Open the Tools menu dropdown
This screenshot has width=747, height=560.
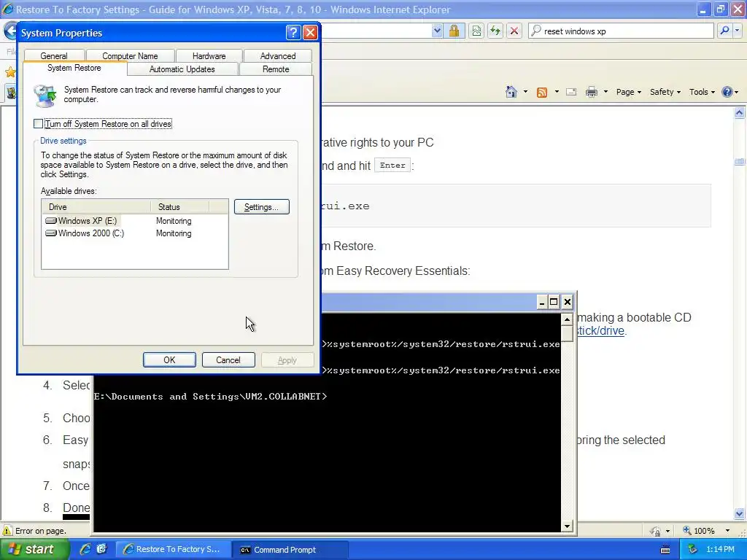click(x=702, y=92)
